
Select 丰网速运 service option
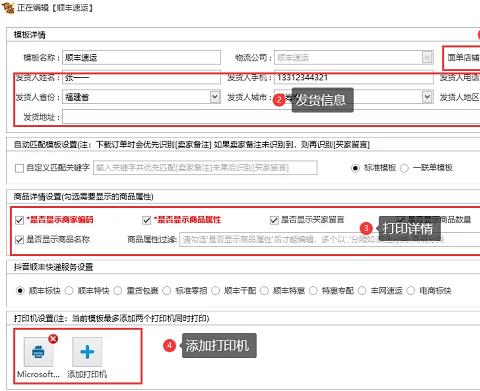(x=362, y=291)
